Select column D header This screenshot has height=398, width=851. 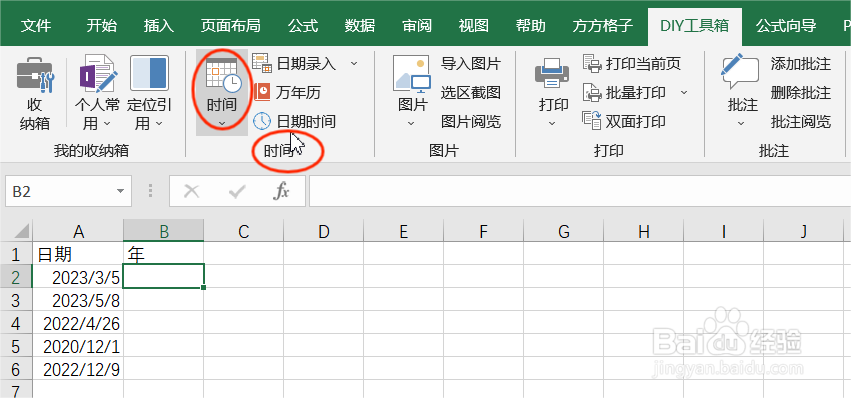click(x=323, y=232)
